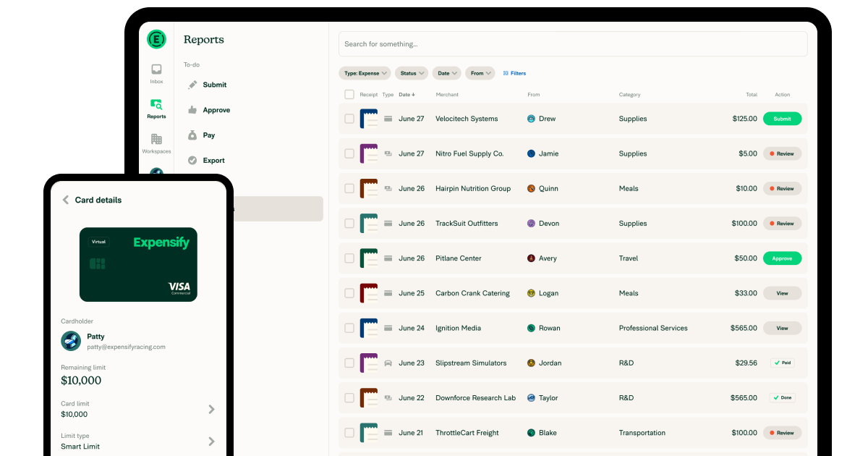The image size is (868, 456).
Task: Click the green Expensify logo icon
Action: [x=156, y=39]
